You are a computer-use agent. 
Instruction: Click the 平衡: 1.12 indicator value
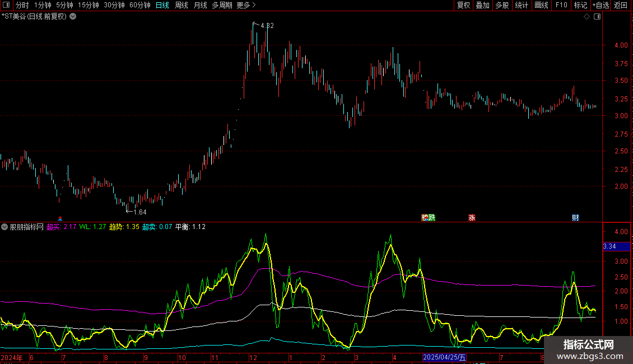tap(190, 227)
